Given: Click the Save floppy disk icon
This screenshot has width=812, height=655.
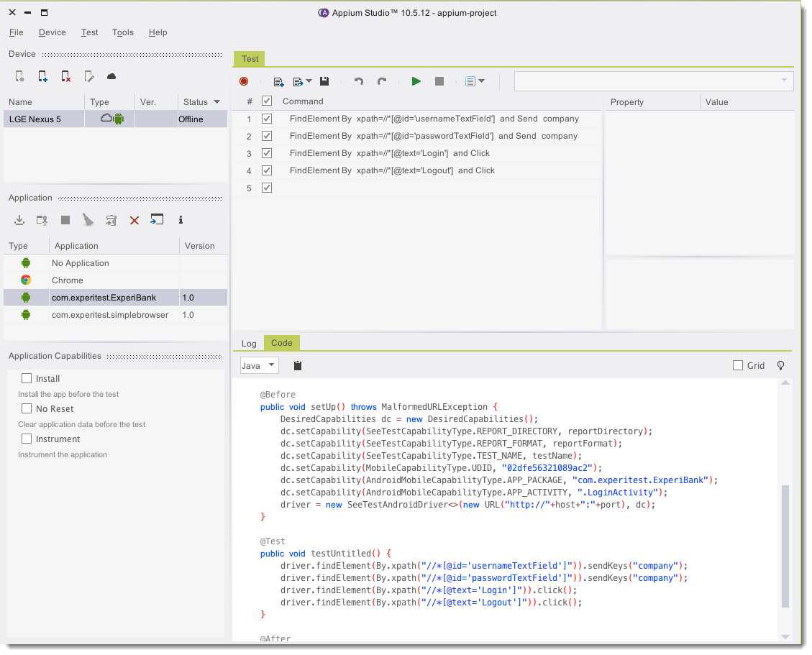Looking at the screenshot, I should (x=324, y=82).
